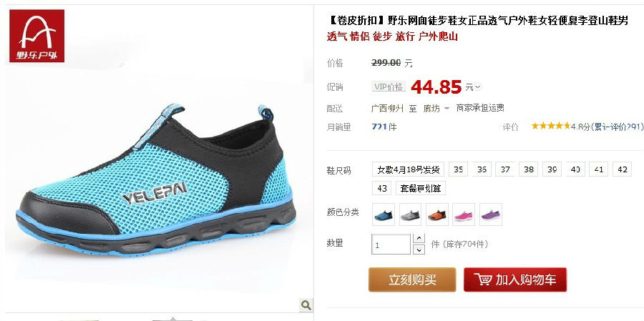Expand the price currency dropdown arrow
The height and width of the screenshot is (321, 644).
(x=478, y=87)
